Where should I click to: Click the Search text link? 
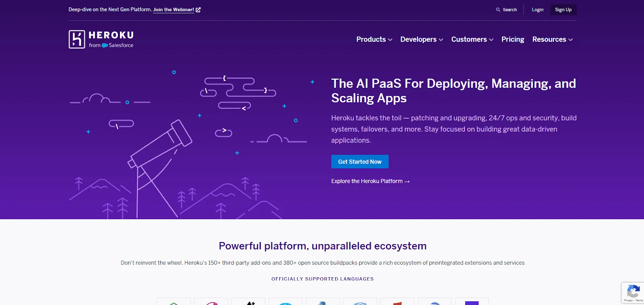510,10
